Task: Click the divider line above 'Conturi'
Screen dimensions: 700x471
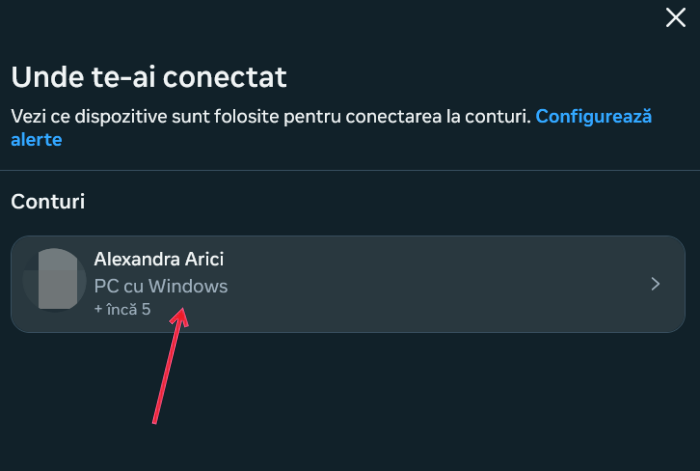Action: 350,170
